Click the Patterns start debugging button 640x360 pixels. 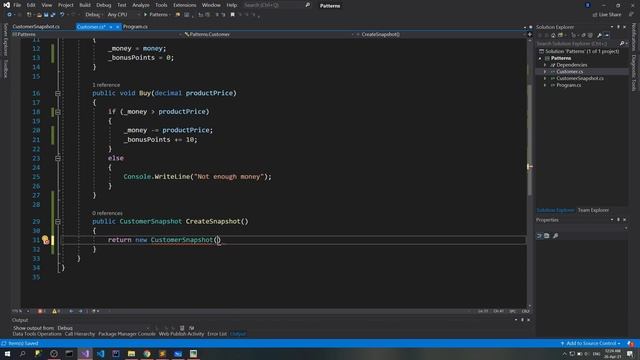(x=156, y=15)
